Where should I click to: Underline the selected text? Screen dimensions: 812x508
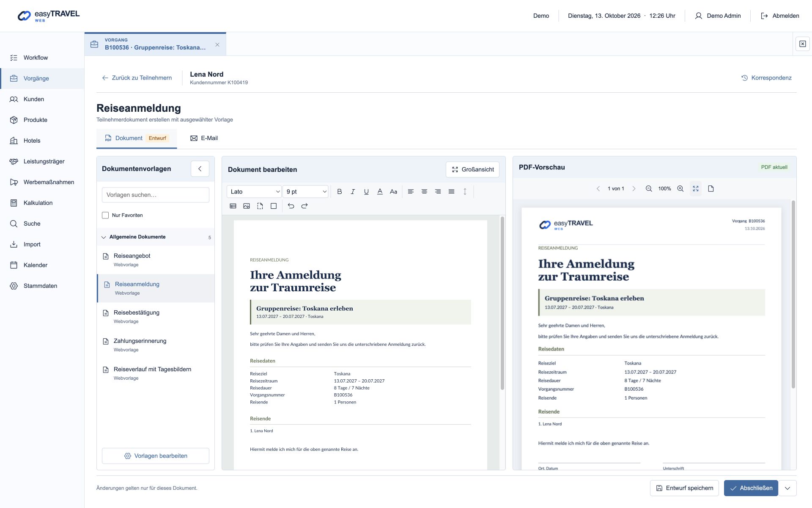(x=366, y=192)
